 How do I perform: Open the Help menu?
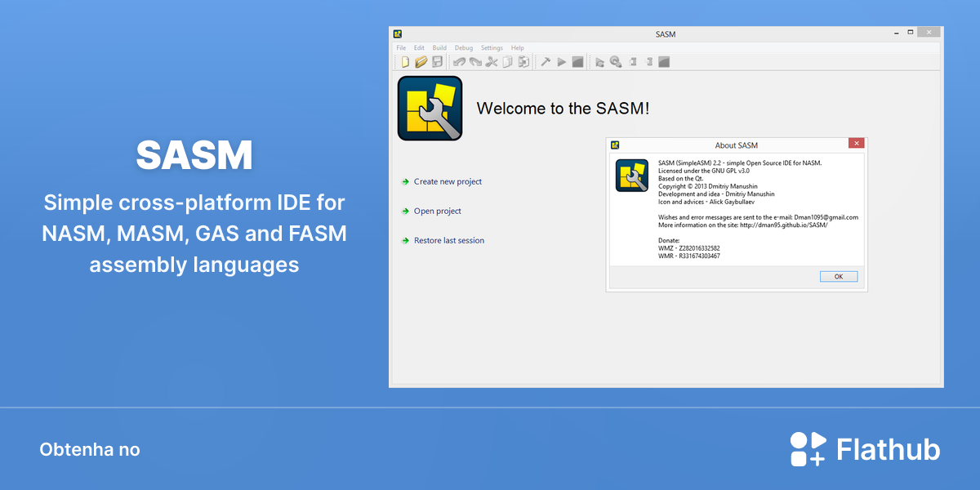(x=518, y=48)
